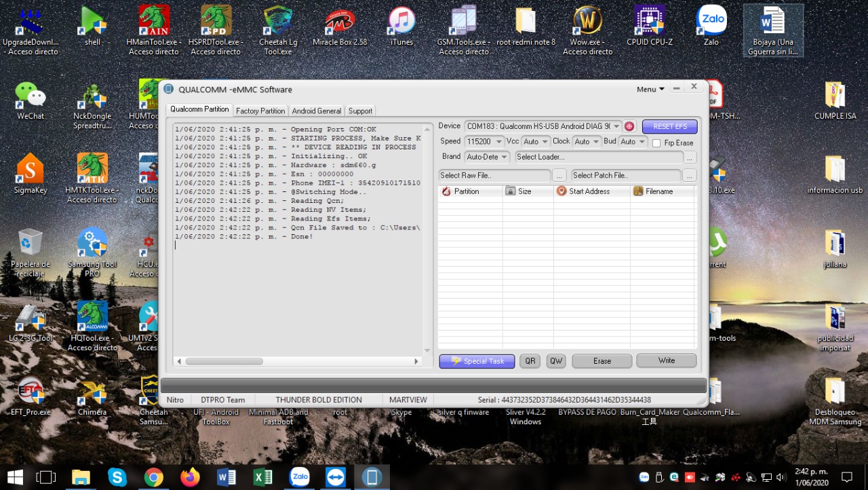The image size is (868, 490).
Task: Select the HMainTool.exe desktop shortcut
Action: [154, 31]
